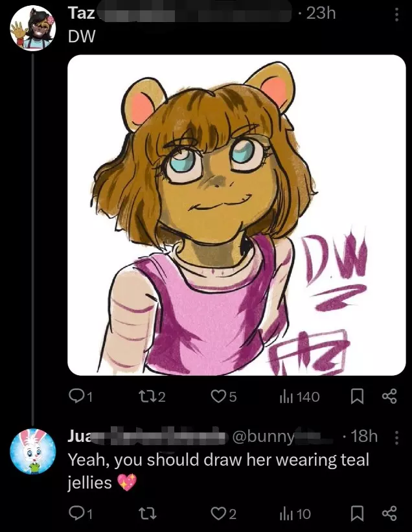This screenshot has height=532, width=412.
Task: Open more options menu on Taz's post
Action: pyautogui.click(x=396, y=14)
